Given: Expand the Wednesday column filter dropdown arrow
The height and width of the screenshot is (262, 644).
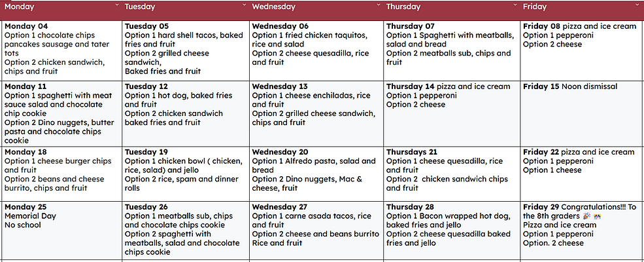Looking at the screenshot, I should click(379, 5).
